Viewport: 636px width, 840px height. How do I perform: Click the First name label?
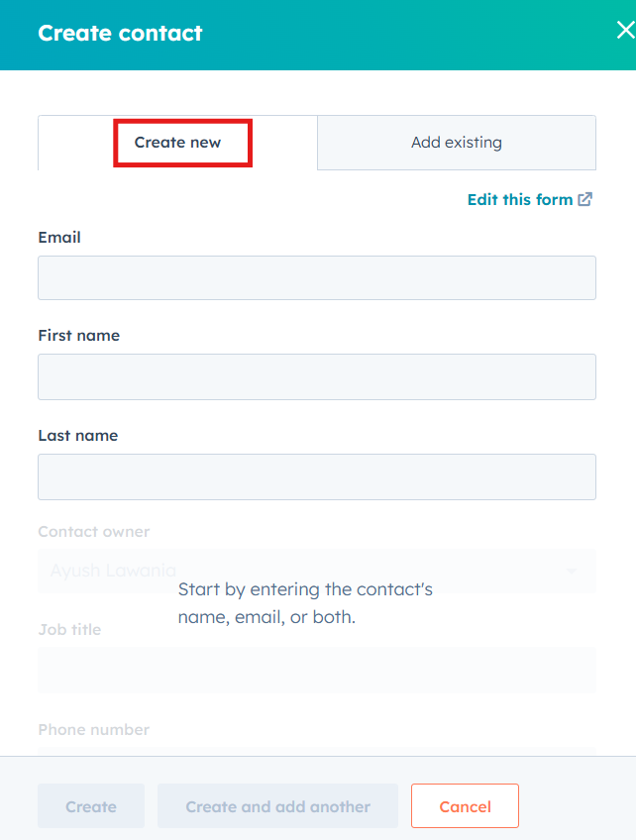(78, 336)
